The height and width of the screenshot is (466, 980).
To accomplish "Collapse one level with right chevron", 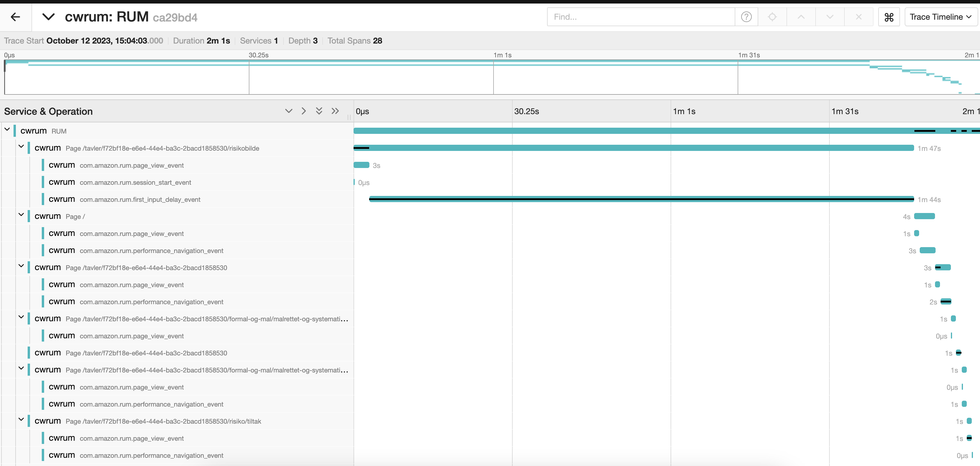I will [x=304, y=111].
